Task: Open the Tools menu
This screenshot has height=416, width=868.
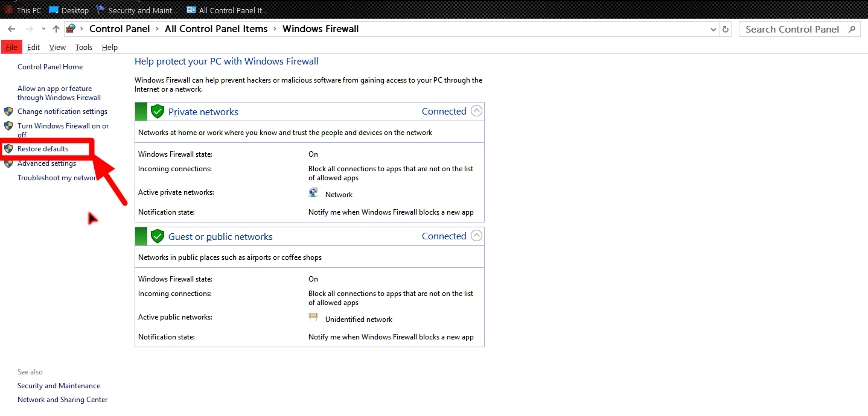Action: (x=84, y=47)
